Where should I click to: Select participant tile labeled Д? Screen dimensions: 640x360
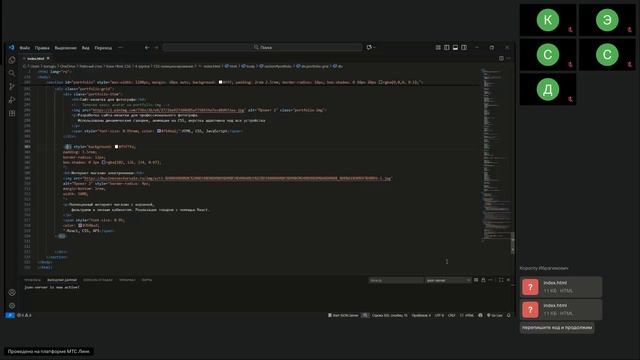(x=548, y=89)
